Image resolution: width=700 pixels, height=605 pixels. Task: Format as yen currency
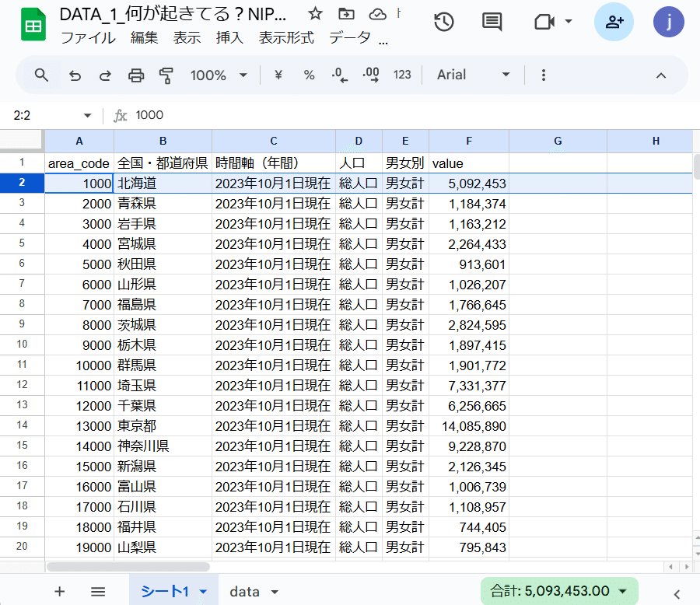pyautogui.click(x=278, y=75)
